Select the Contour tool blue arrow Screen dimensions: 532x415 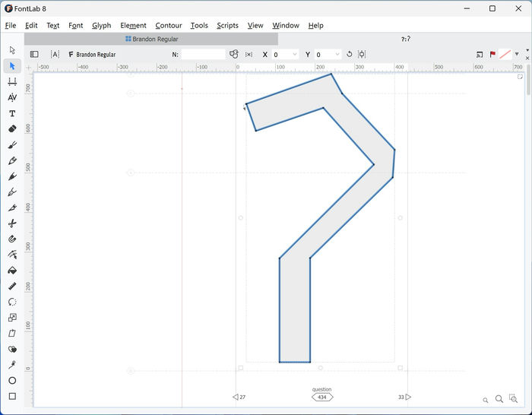pos(12,66)
